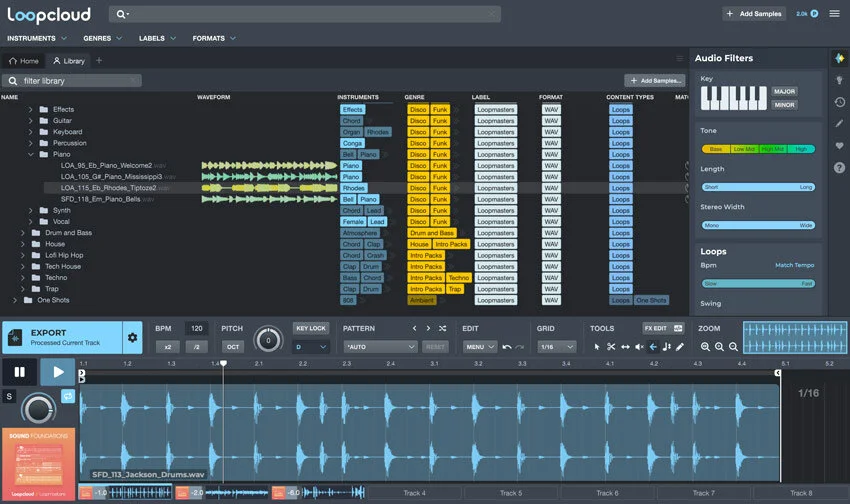Open the Pattern AUTO dropdown

click(x=380, y=347)
